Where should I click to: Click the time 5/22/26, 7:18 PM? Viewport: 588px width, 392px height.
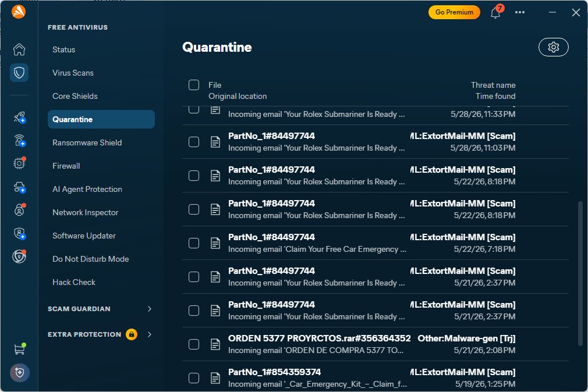click(x=484, y=249)
